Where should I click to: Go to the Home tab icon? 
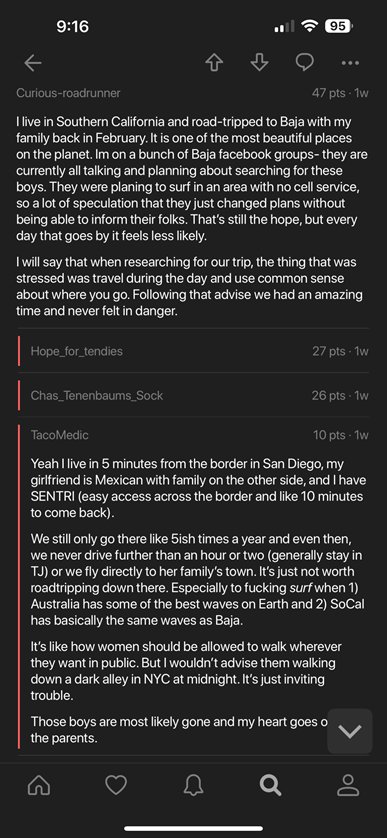38,785
